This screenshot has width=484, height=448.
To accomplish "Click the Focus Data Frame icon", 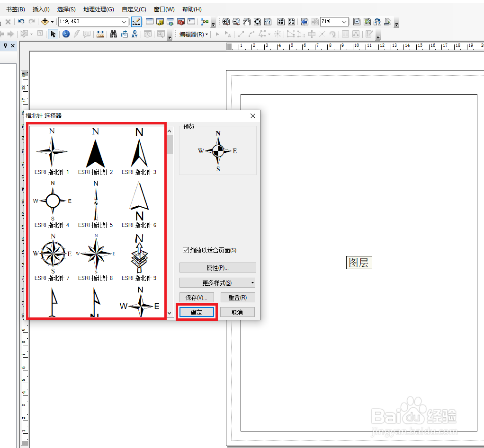I will pyautogui.click(x=367, y=22).
